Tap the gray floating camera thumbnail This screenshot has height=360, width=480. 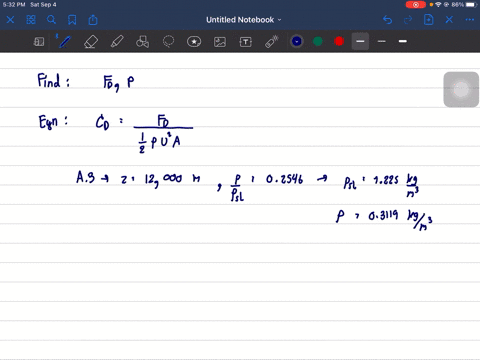461,90
